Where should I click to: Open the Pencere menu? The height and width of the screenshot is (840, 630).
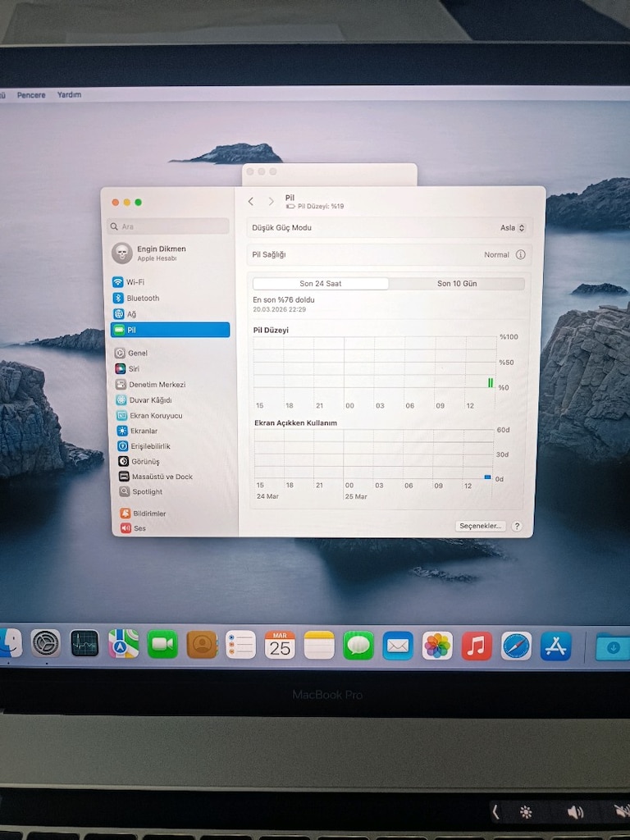(x=31, y=95)
